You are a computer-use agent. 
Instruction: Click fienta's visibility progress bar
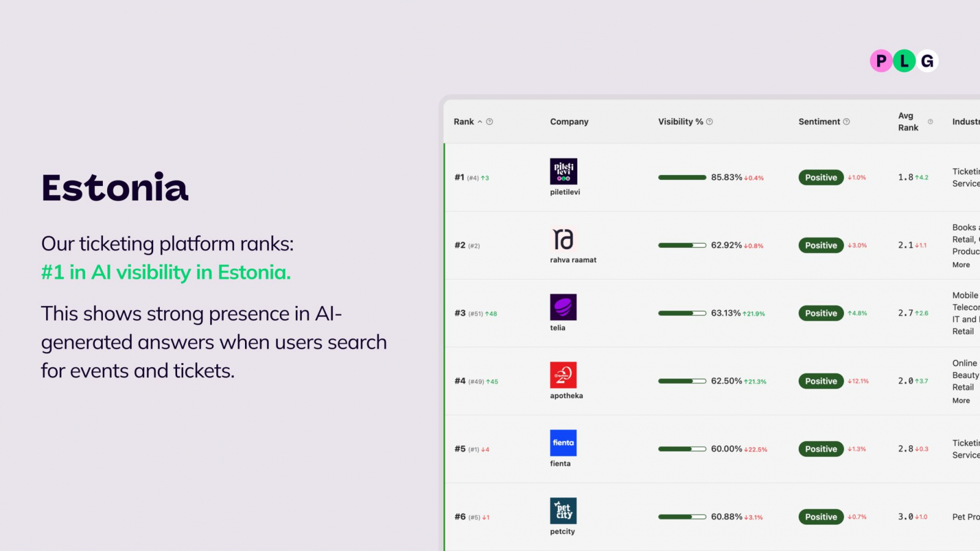point(682,449)
